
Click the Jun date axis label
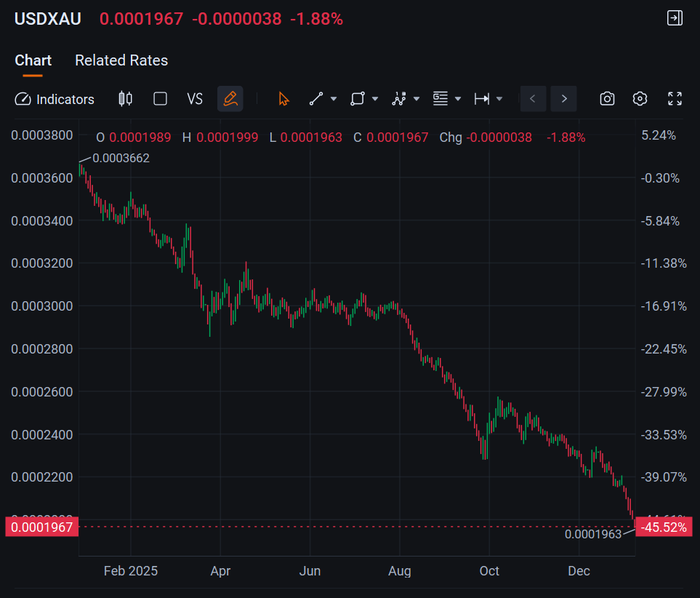(x=310, y=571)
